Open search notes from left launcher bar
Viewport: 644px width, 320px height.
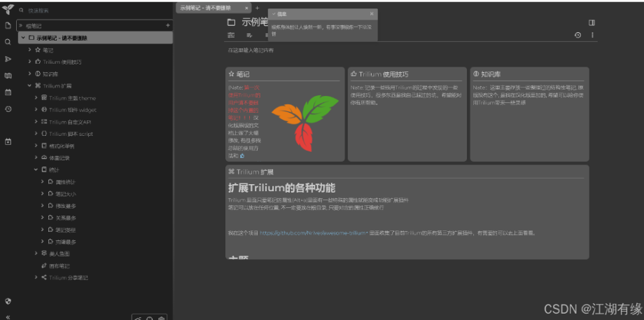8,42
